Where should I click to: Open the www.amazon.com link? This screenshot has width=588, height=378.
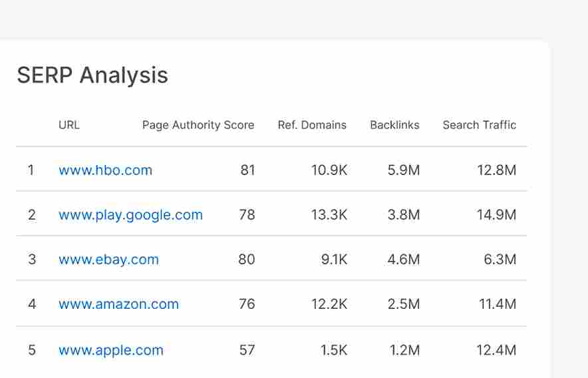point(119,304)
